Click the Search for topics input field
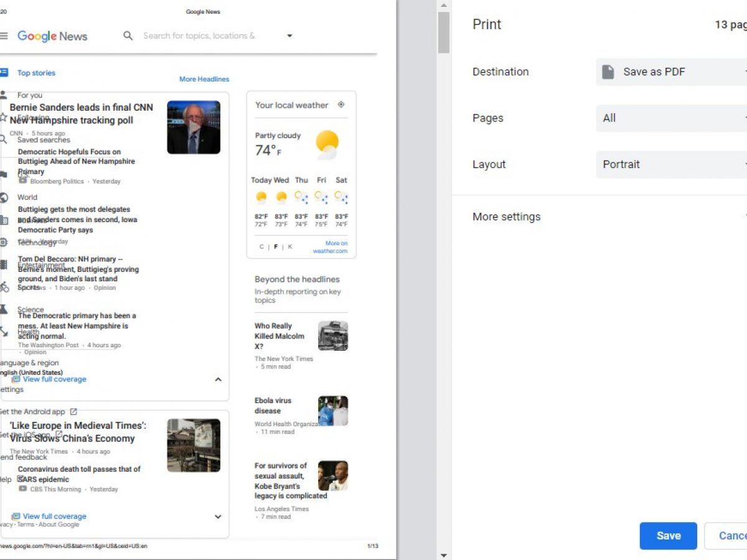 point(199,36)
